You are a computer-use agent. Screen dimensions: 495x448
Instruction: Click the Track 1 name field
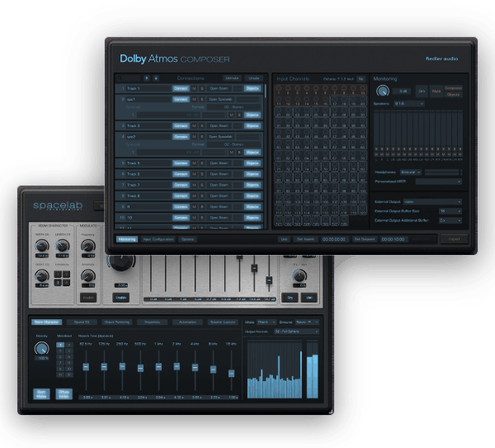pyautogui.click(x=148, y=88)
